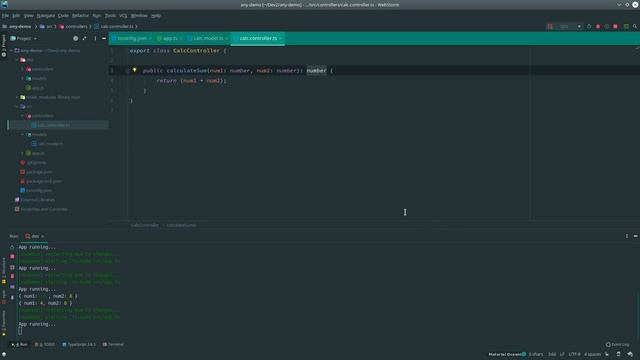This screenshot has height=360, width=640.
Task: Expand the node_modules library root folder
Action: click(17, 97)
